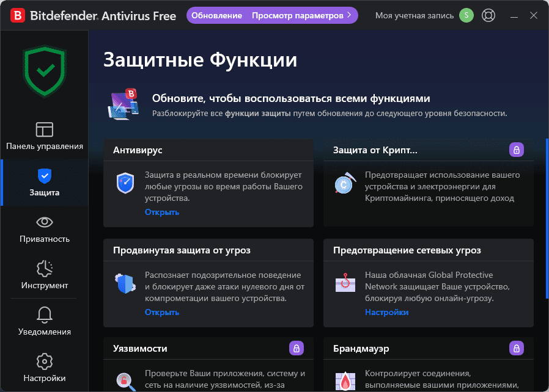The height and width of the screenshot is (392, 549).
Task: Open the Уведомления bell icon
Action: pos(45,314)
